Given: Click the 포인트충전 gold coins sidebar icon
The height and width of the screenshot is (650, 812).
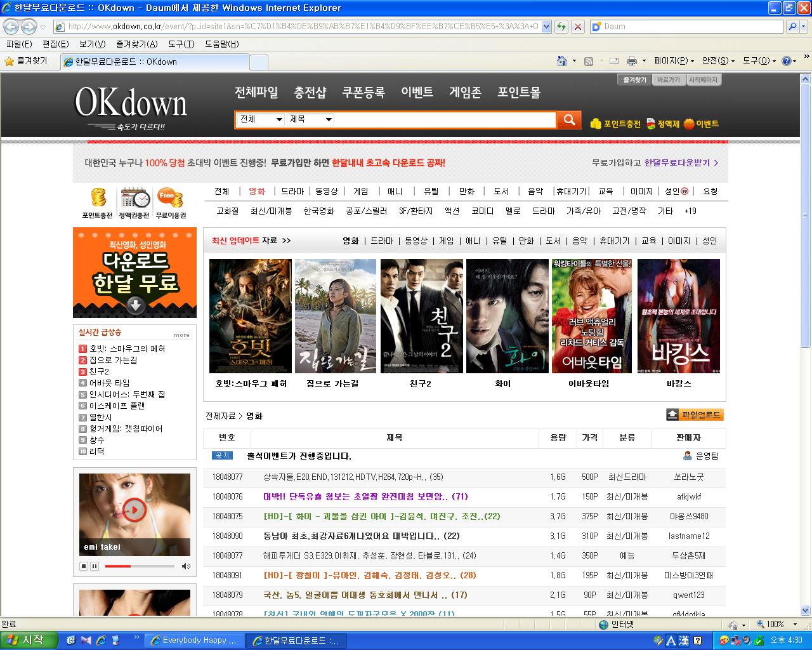Looking at the screenshot, I should pyautogui.click(x=98, y=203).
